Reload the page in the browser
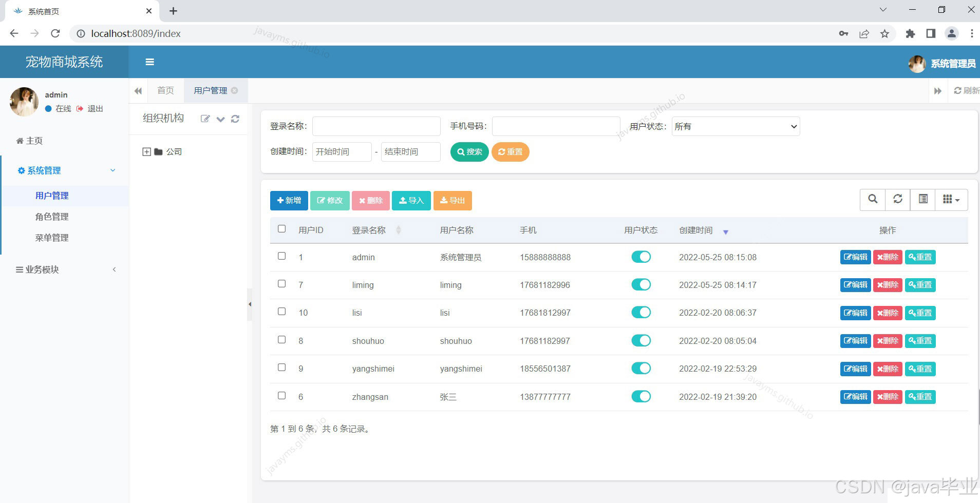This screenshot has height=503, width=980. 55,33
